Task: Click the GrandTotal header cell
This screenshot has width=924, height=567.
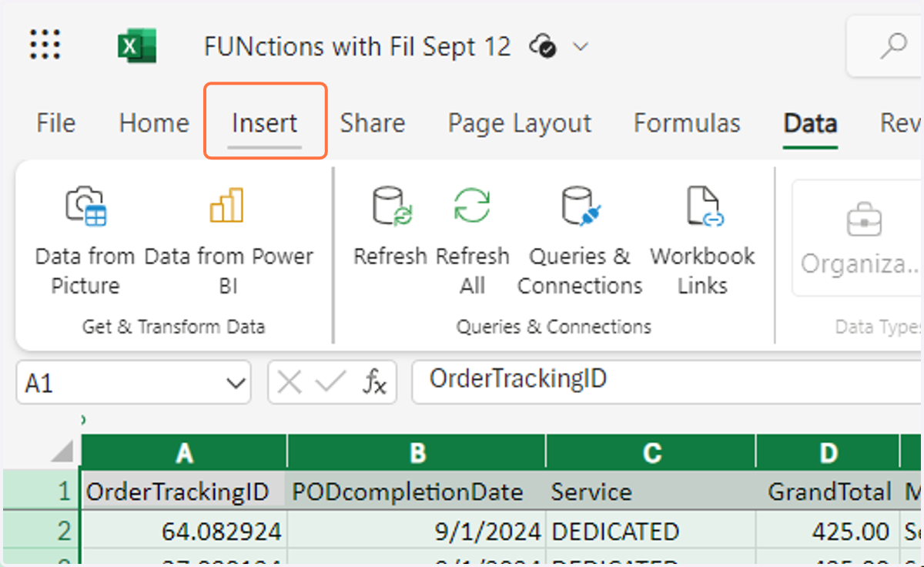Action: coord(828,491)
